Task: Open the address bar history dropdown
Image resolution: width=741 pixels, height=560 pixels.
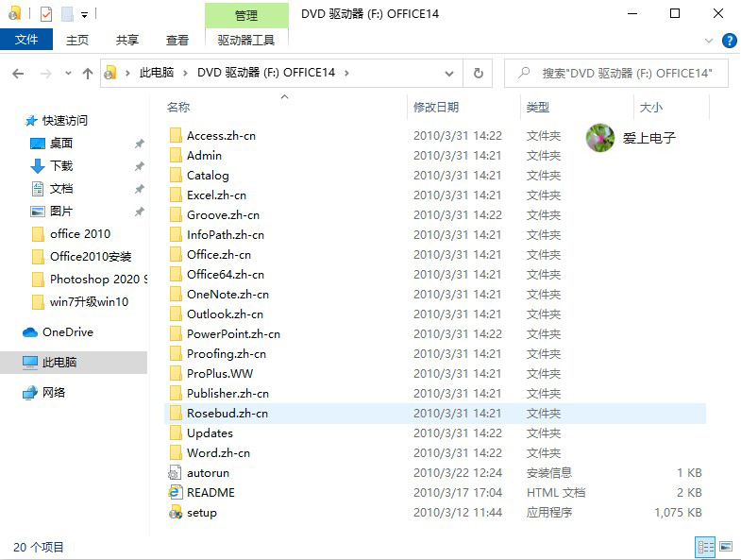Action: 449,74
